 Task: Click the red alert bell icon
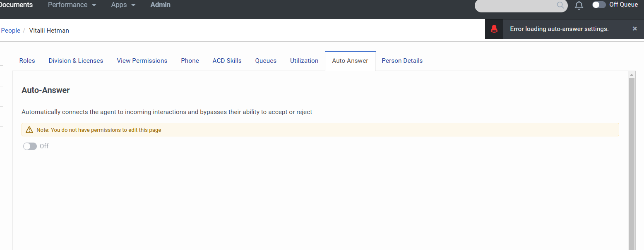coord(494,29)
